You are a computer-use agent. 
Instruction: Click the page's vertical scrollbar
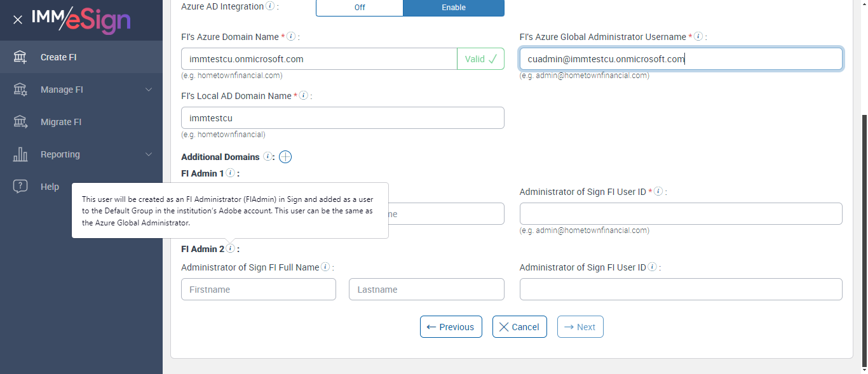(x=864, y=241)
